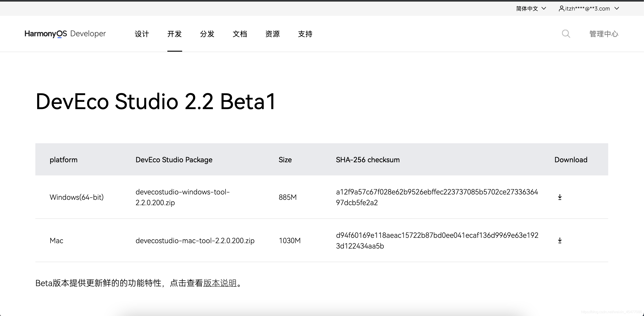
Task: Click the Mac checksum starting d94f6016
Action: [437, 241]
